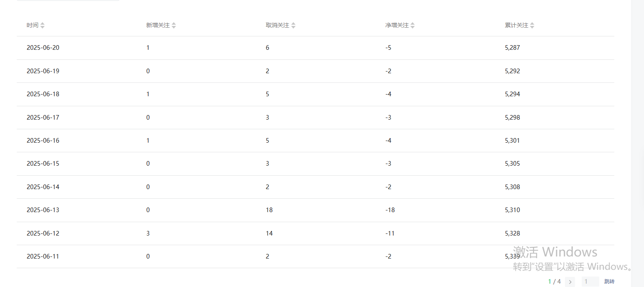Click the -18 net follow value
The height and width of the screenshot is (287, 644).
tap(390, 210)
